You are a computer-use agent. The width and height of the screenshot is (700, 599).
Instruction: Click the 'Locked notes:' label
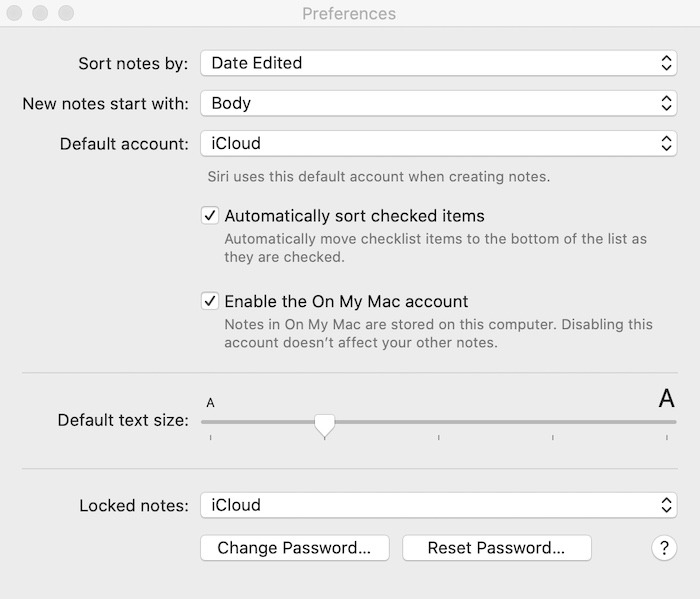tap(134, 505)
